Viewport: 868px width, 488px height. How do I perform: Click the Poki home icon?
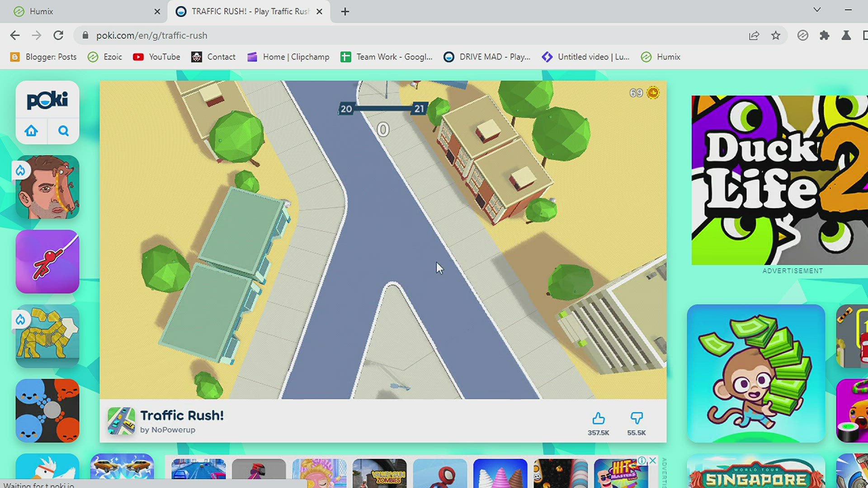click(31, 131)
